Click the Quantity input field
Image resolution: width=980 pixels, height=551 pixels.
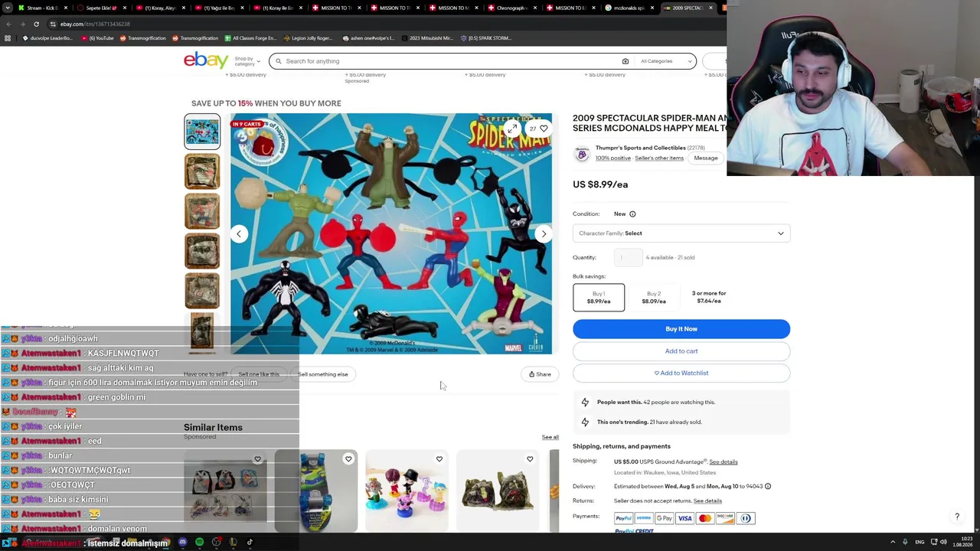point(628,258)
